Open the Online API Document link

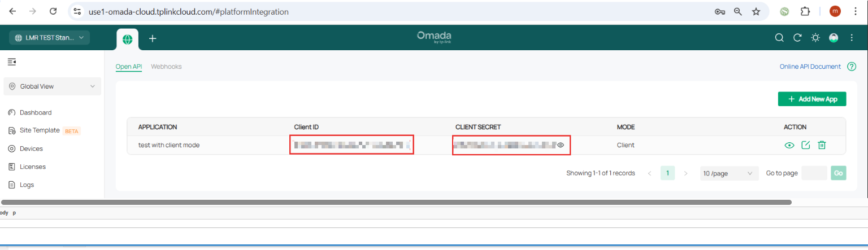pyautogui.click(x=810, y=67)
